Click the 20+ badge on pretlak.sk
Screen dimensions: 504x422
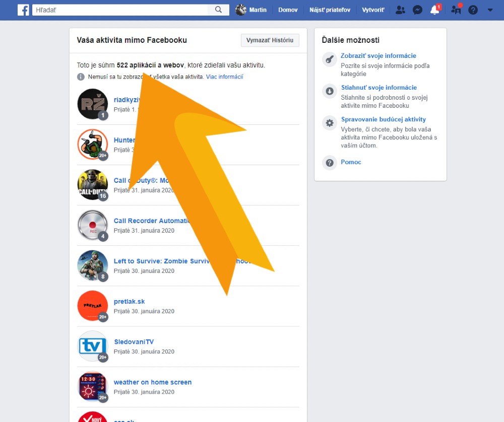click(x=103, y=317)
